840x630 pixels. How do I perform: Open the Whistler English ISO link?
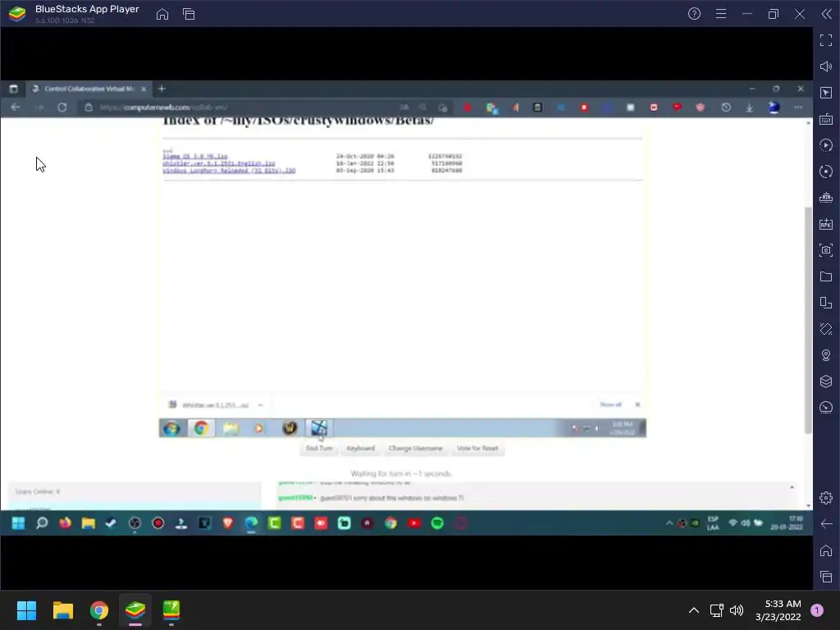point(219,163)
